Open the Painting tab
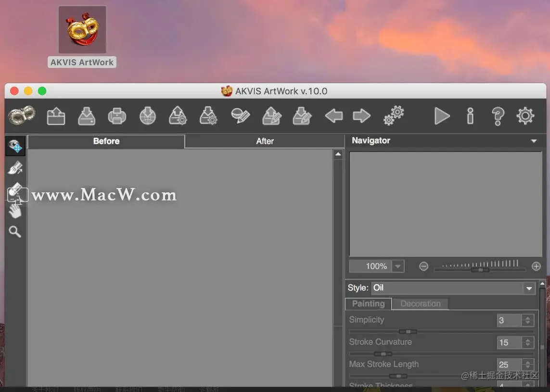Screen dimensions: 550x392 pos(368,303)
